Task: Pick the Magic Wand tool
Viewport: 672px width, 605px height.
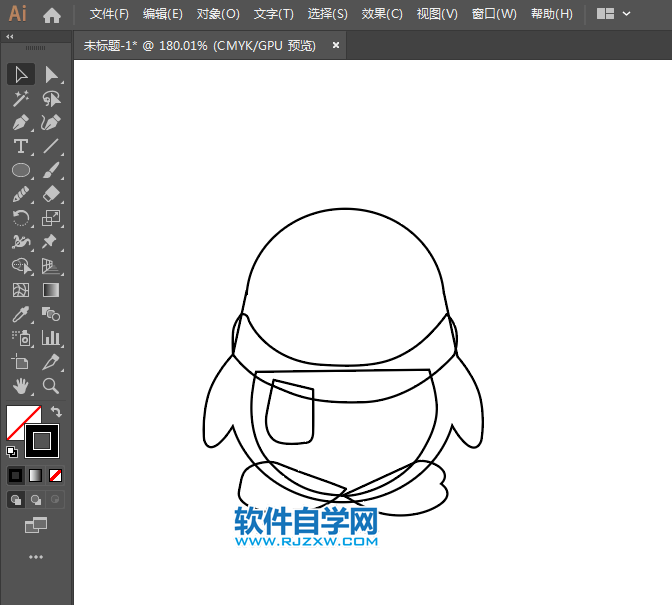Action: click(20, 98)
